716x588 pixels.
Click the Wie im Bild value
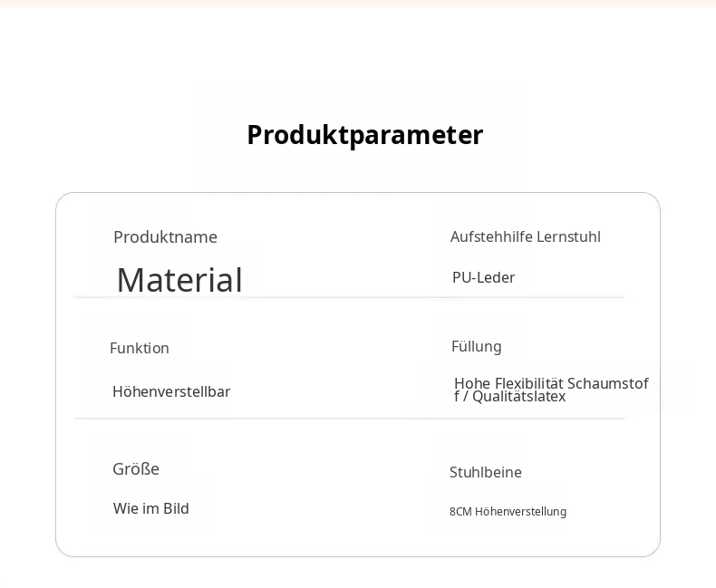click(151, 508)
